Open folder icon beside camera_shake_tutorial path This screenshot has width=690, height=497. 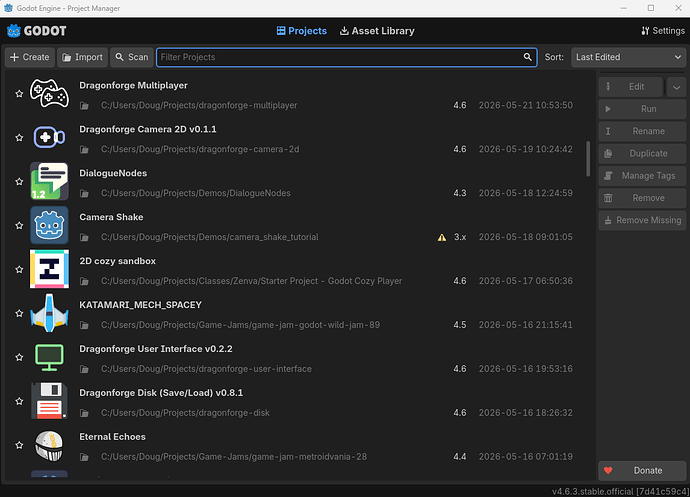tap(84, 237)
